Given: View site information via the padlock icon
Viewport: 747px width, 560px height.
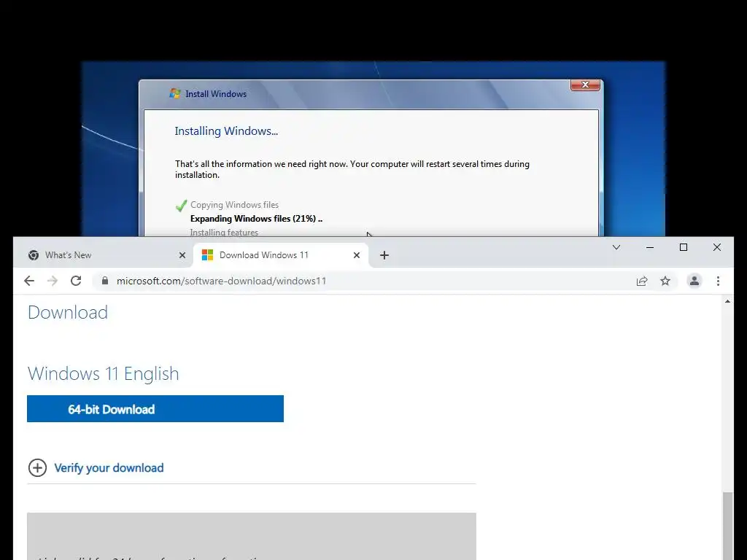Looking at the screenshot, I should (x=105, y=281).
